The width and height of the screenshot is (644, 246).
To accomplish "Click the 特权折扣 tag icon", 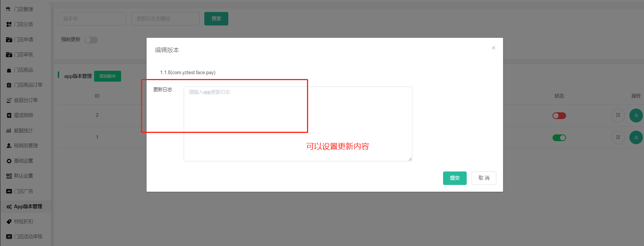I will point(9,222).
